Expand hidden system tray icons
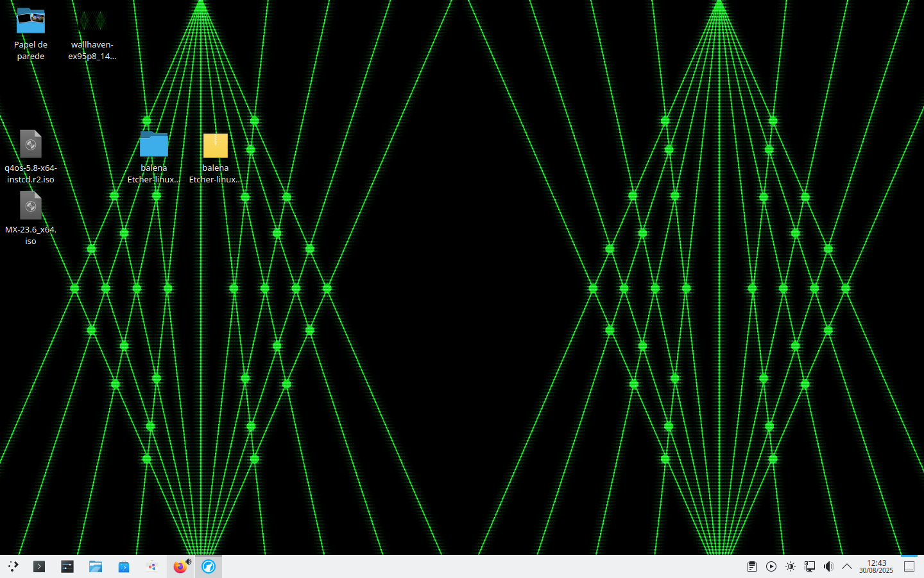924x578 pixels. 847,566
